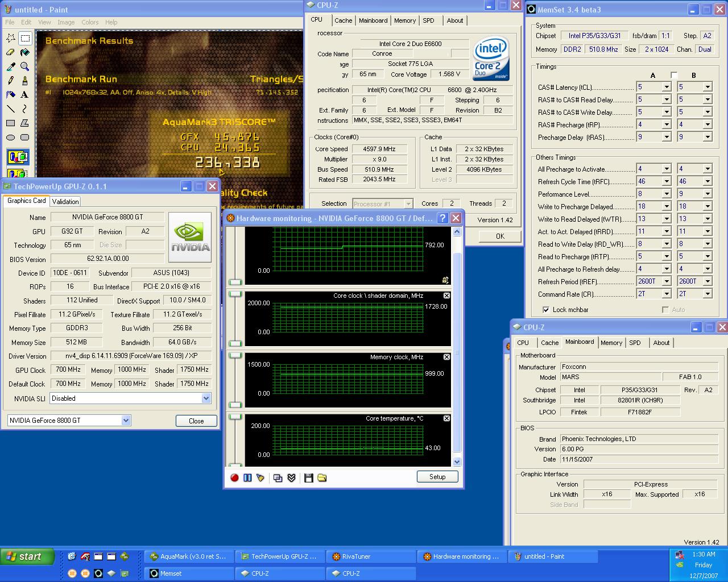The width and height of the screenshot is (728, 582).
Task: Switch to AquaMark taskbar button
Action: tap(188, 557)
